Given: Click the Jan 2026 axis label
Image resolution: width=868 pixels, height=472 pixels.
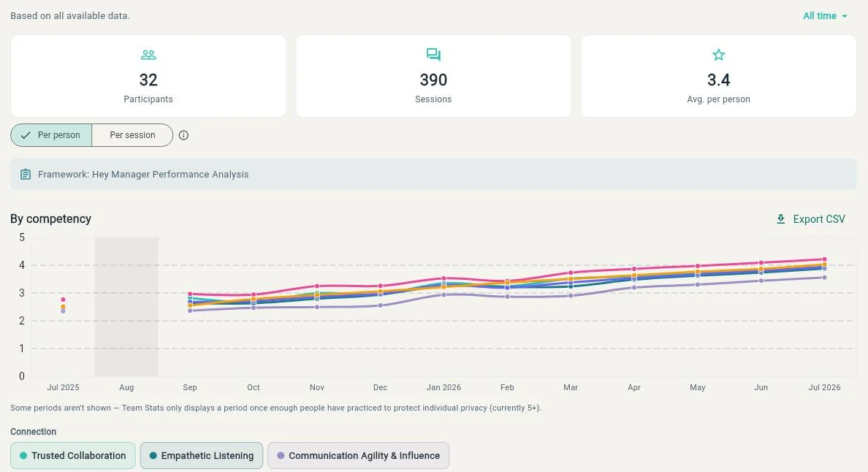Looking at the screenshot, I should tap(444, 387).
